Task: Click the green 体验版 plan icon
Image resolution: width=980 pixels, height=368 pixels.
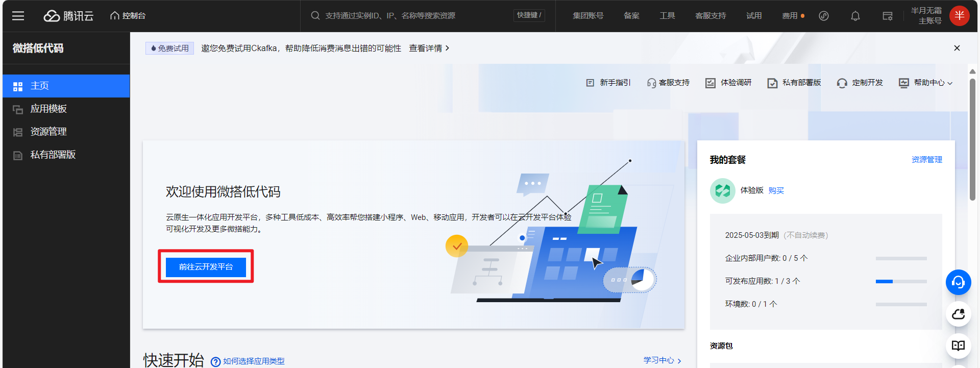Action: (723, 191)
